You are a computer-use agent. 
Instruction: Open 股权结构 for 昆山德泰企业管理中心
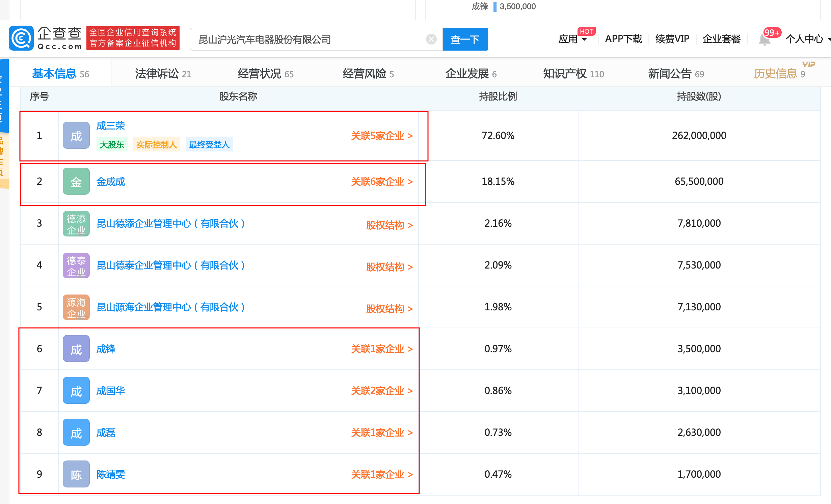(390, 267)
